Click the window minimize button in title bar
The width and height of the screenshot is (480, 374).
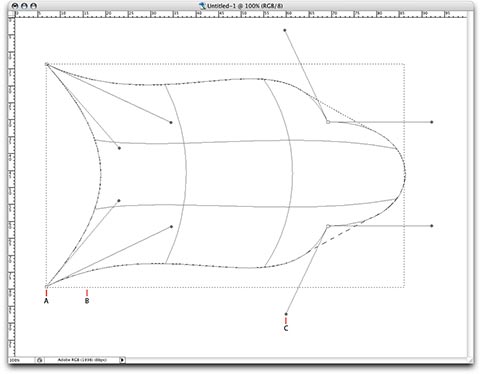24,6
